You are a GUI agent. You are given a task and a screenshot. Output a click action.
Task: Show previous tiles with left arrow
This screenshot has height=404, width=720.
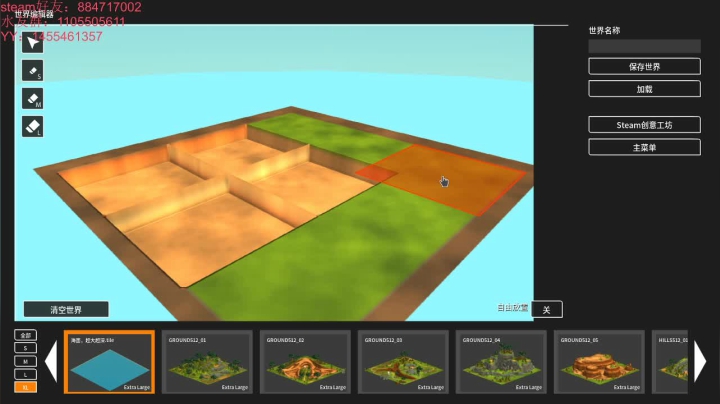[51, 361]
